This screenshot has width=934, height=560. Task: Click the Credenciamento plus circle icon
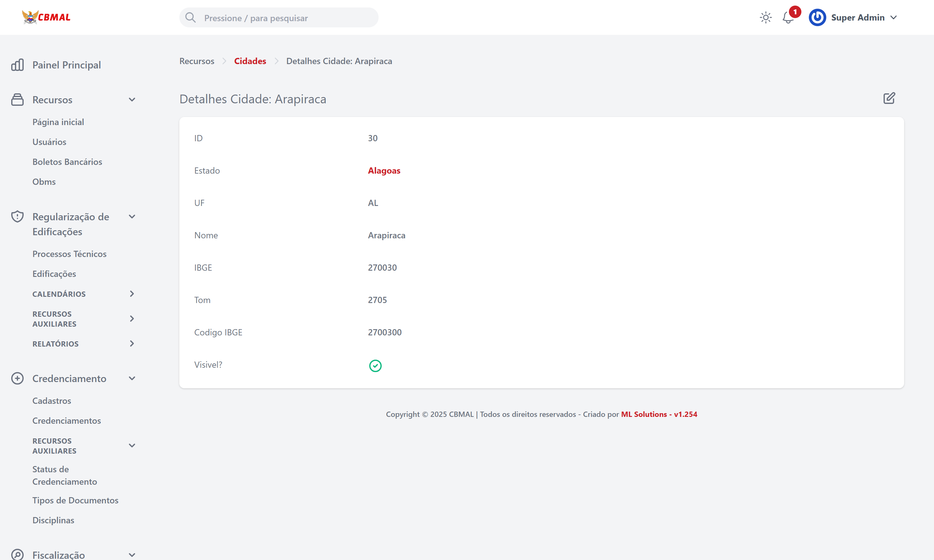pos(17,379)
